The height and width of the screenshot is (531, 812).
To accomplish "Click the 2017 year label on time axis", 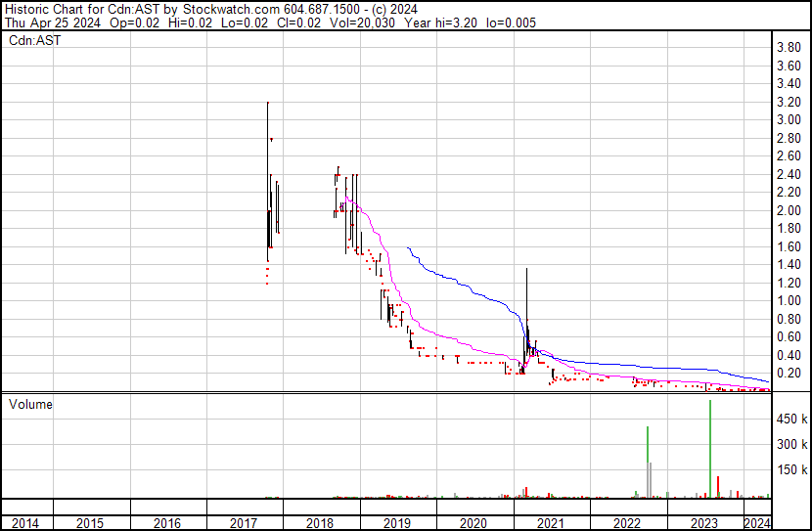I will click(x=244, y=523).
